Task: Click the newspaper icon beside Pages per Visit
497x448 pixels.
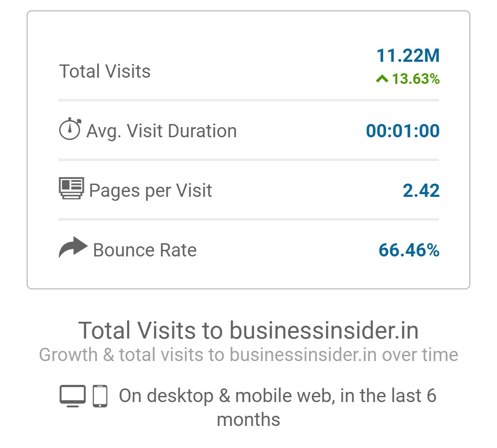Action: click(x=71, y=188)
